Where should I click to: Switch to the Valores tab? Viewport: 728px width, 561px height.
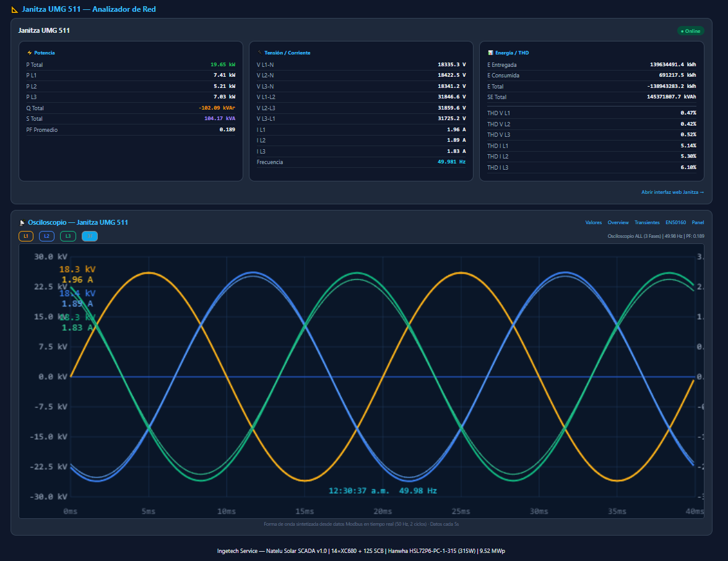click(593, 222)
